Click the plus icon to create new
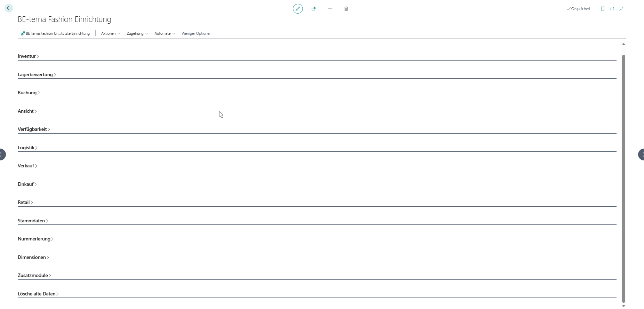Screen dimensions: 644x309 point(330,9)
